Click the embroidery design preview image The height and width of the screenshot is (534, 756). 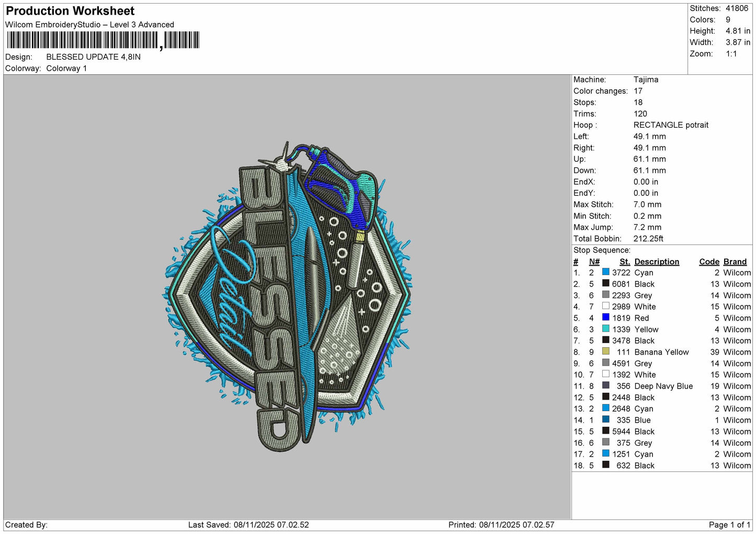coord(287,297)
